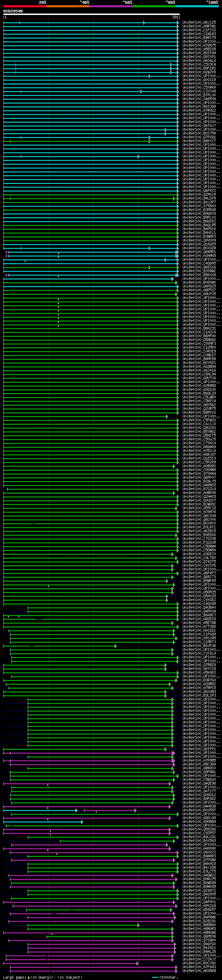Select label UniRef100_C4JIJ3
Viewport: 222px width, 980px height.
[199, 424]
